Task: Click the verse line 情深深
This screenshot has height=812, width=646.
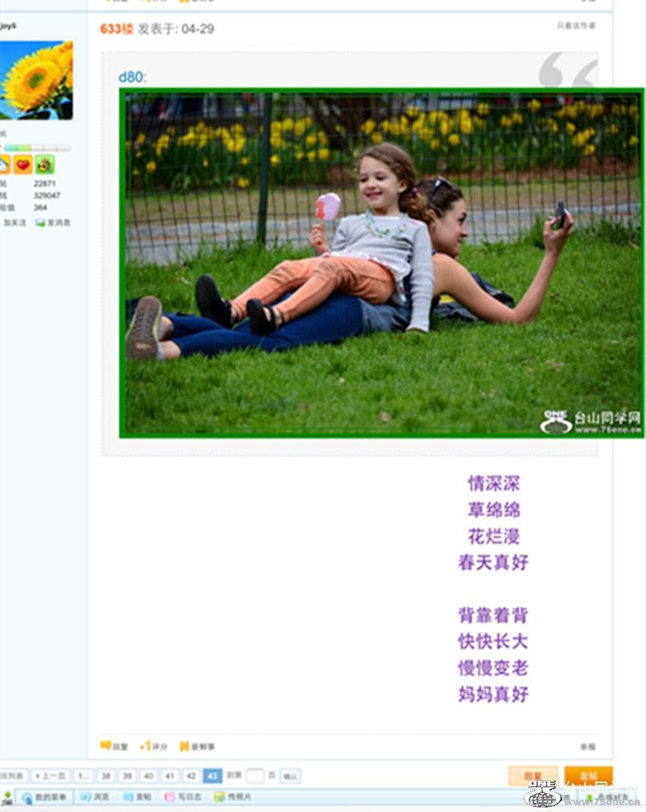Action: click(x=494, y=483)
